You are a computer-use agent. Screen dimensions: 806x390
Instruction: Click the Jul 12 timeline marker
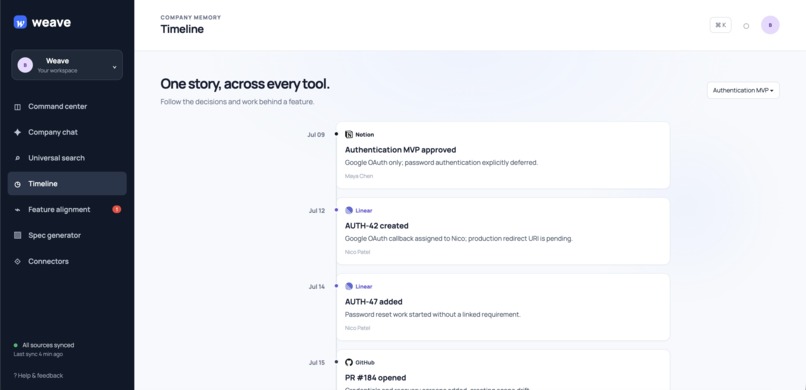[x=336, y=210]
